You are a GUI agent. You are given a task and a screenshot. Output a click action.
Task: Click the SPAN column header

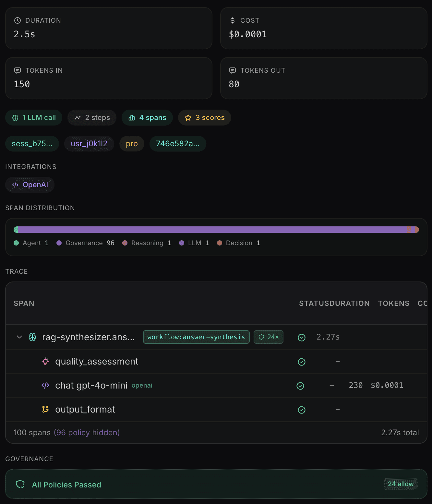click(24, 303)
